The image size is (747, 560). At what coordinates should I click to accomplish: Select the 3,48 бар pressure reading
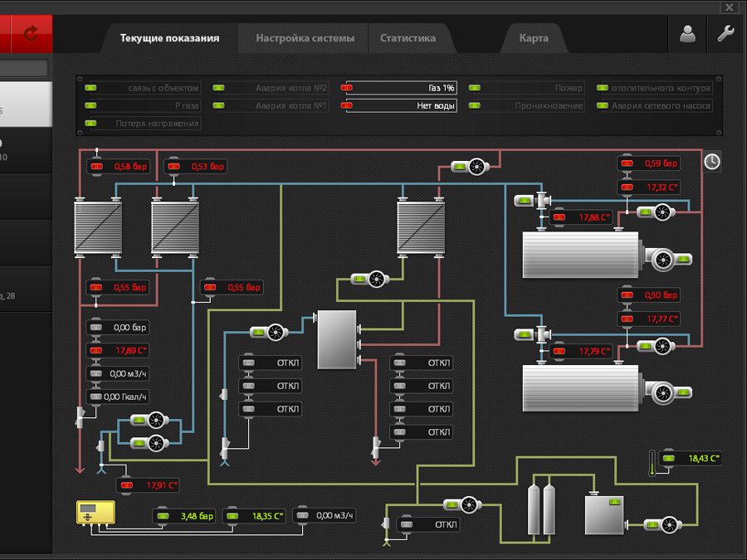tap(187, 516)
